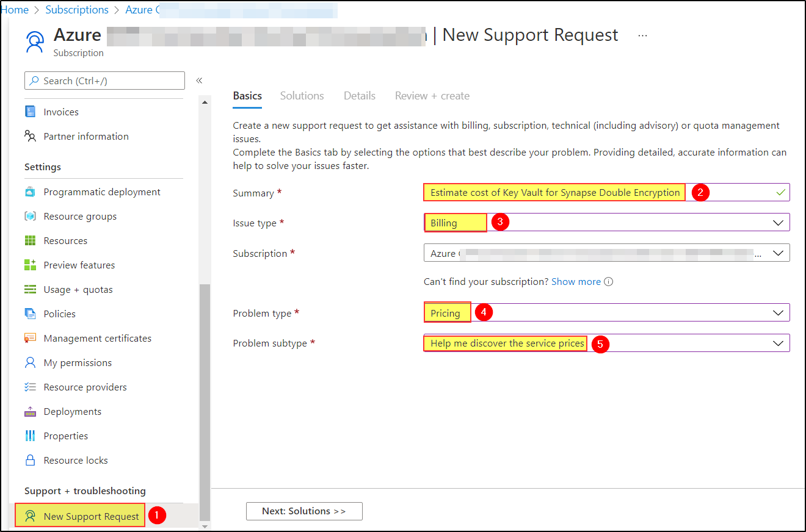The width and height of the screenshot is (806, 532).
Task: Click the Invoices icon in sidebar
Action: [30, 112]
